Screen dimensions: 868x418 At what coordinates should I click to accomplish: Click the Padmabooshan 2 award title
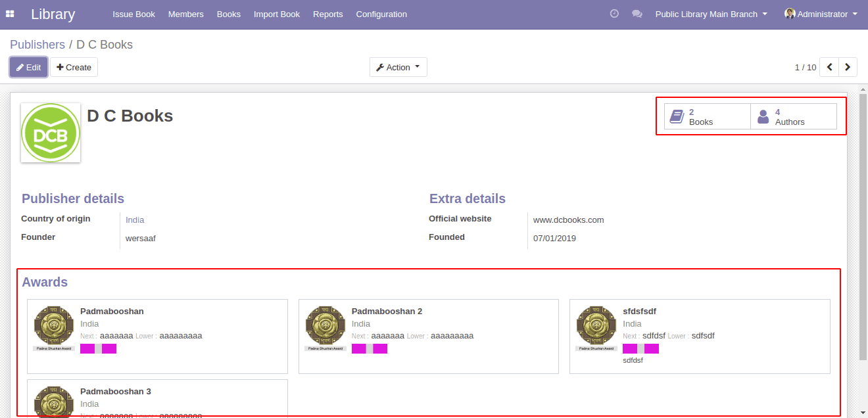(x=387, y=312)
